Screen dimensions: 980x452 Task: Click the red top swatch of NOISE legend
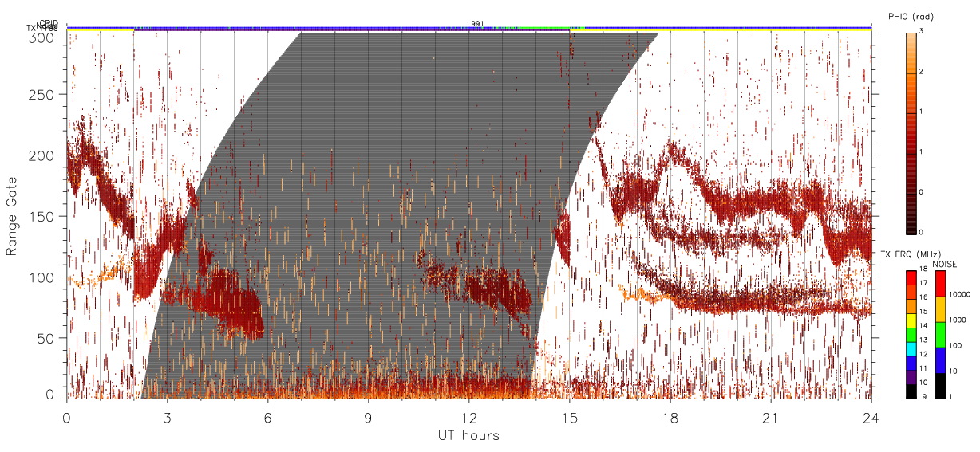point(940,284)
